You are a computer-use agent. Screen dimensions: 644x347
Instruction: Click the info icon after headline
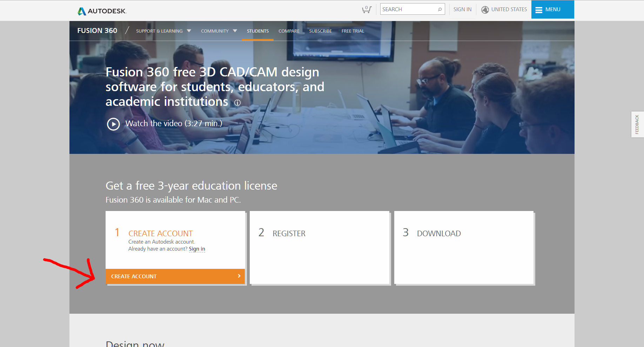tap(237, 103)
